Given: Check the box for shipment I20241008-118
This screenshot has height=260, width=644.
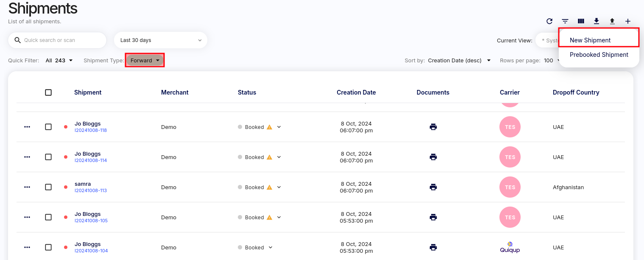Looking at the screenshot, I should pyautogui.click(x=48, y=127).
